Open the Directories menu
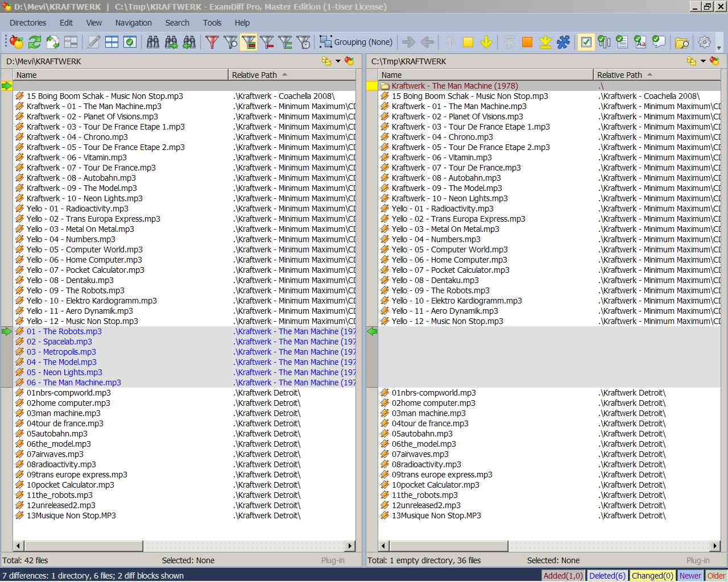This screenshot has width=728, height=582. 28,23
